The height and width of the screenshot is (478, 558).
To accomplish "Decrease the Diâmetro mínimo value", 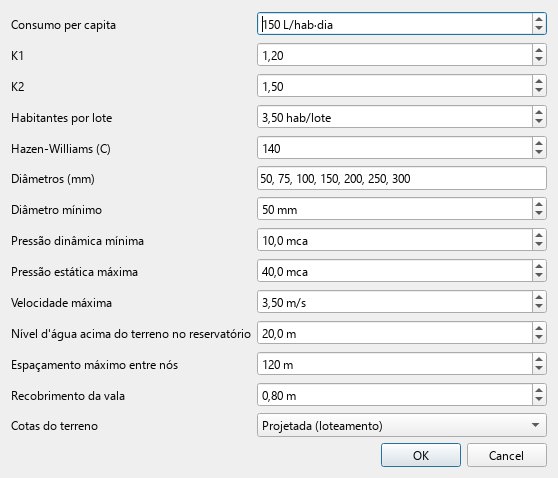I will [x=539, y=214].
